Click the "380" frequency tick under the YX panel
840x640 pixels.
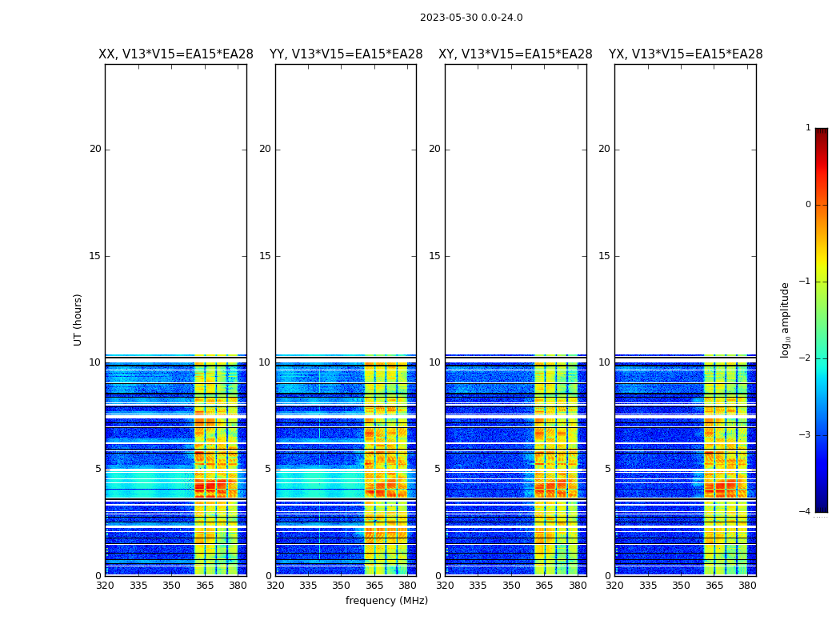747,585
